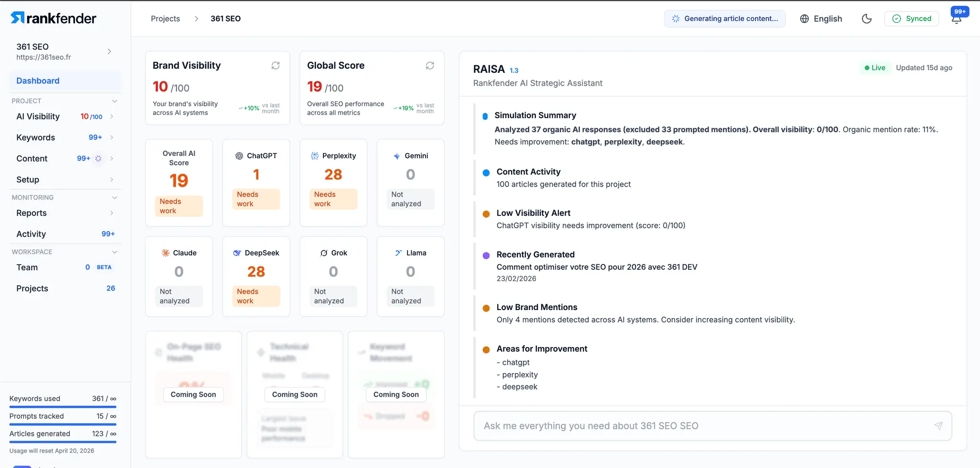Click the Grok logo icon
The width and height of the screenshot is (980, 468).
click(324, 253)
